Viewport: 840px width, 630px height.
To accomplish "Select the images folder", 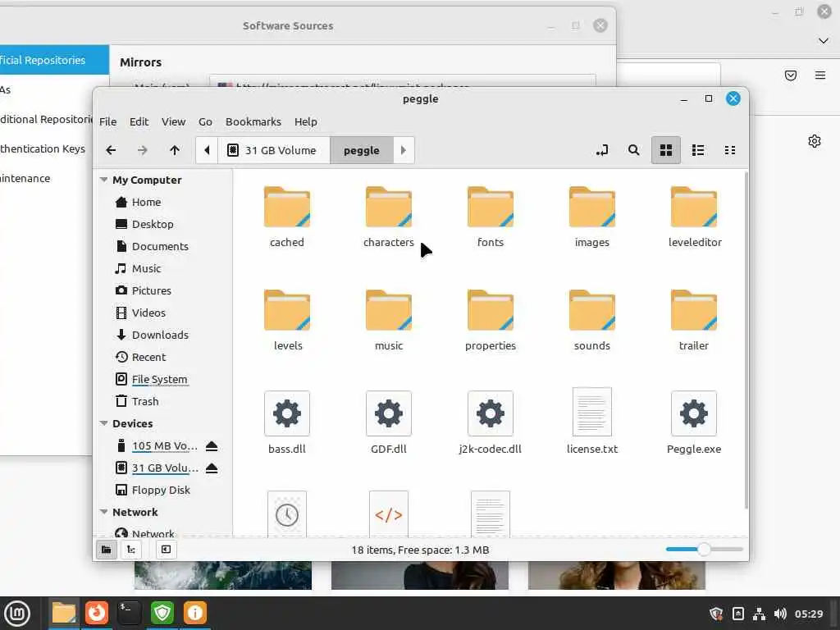I will coord(592,217).
